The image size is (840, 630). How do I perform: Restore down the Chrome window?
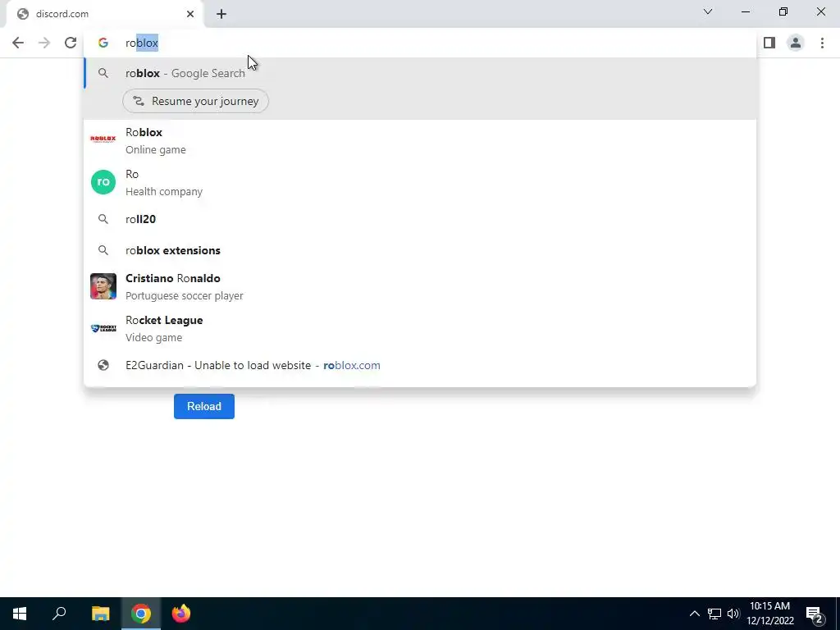[783, 11]
